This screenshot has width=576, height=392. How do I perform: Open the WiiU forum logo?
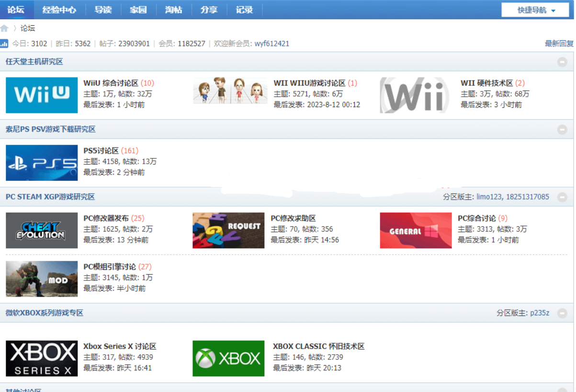[42, 95]
